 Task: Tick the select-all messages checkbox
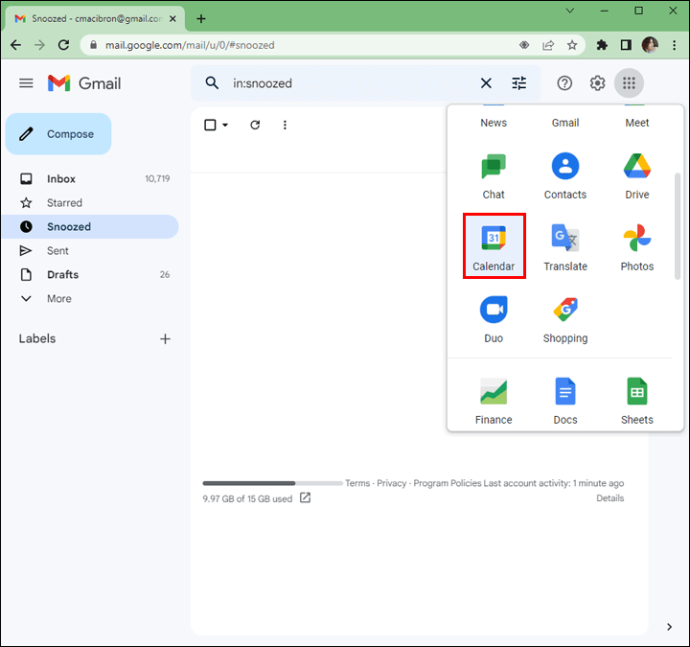pyautogui.click(x=210, y=125)
